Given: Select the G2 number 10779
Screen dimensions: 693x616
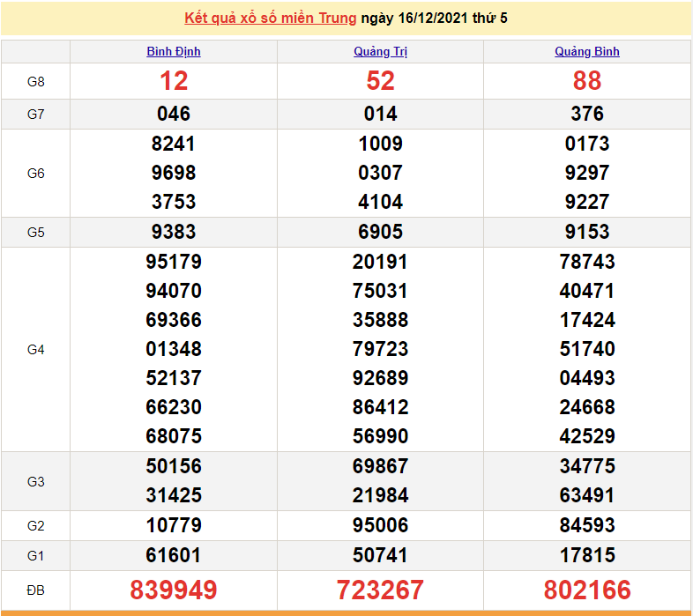Looking at the screenshot, I should click(x=174, y=525).
